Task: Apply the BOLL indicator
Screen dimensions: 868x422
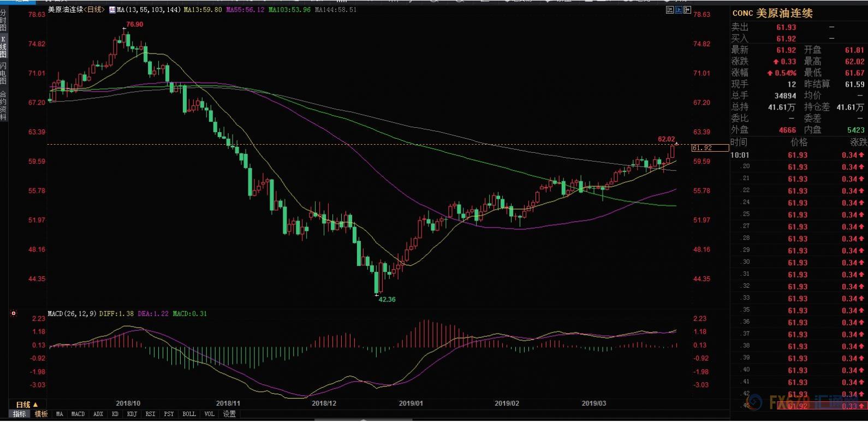Action: [189, 414]
